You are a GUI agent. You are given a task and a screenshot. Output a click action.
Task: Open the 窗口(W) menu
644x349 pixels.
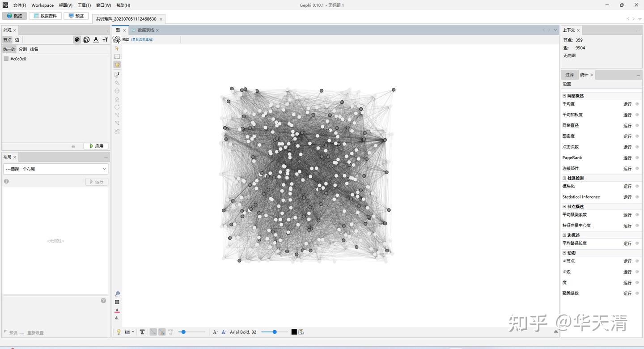point(103,5)
